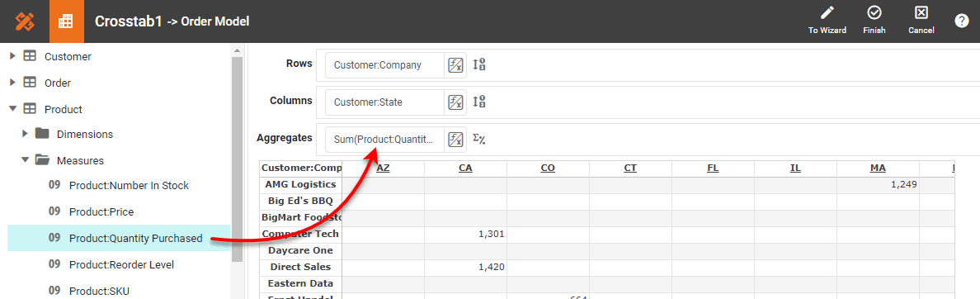Click the MA column header

pos(878,168)
